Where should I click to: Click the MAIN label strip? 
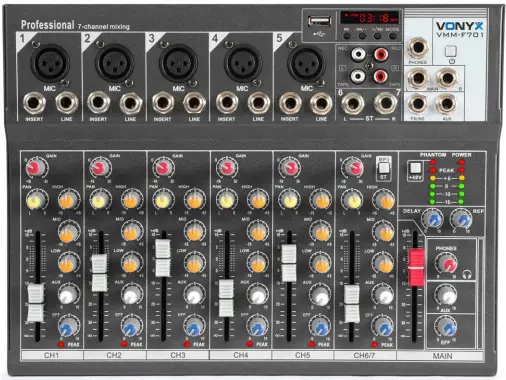point(441,356)
